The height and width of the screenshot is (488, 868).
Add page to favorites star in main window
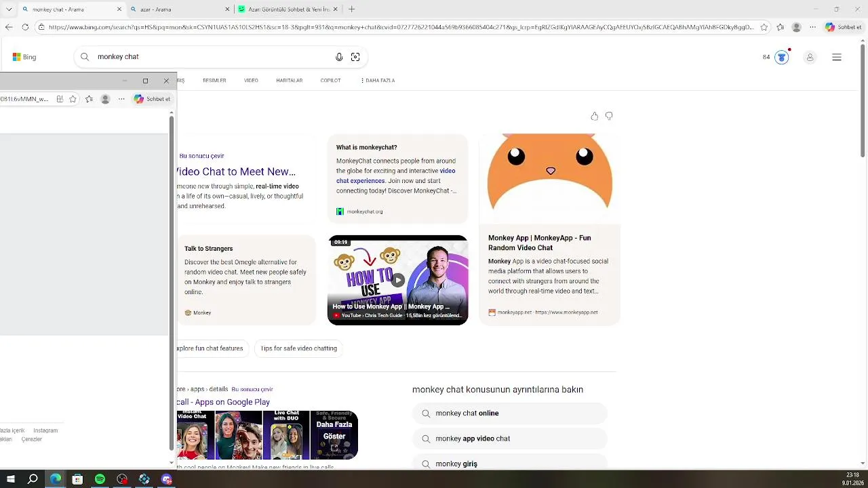tap(764, 27)
